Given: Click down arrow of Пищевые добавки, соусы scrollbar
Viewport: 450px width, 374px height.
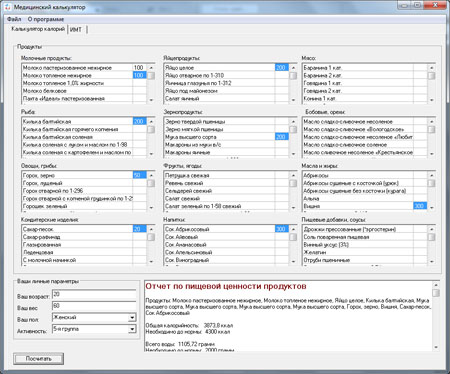Looking at the screenshot, I should (x=432, y=262).
